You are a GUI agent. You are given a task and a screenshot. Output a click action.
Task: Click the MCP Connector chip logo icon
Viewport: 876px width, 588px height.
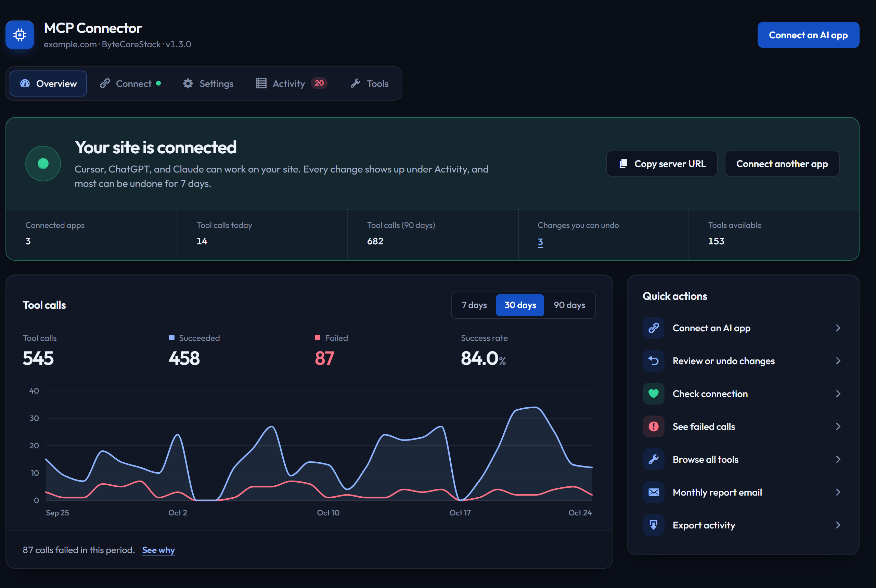pyautogui.click(x=20, y=35)
